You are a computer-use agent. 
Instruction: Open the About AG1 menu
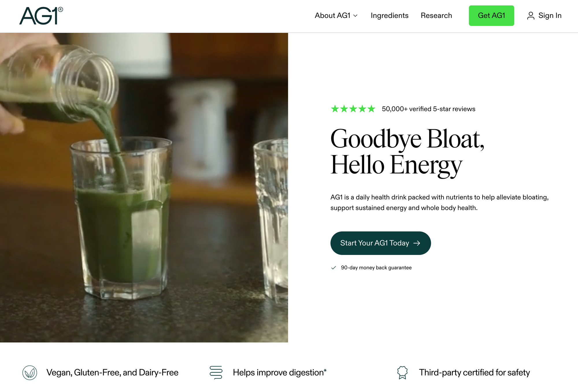coord(336,16)
